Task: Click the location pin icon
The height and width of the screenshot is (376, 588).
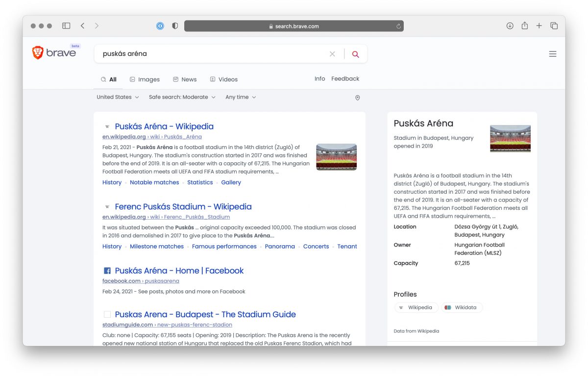Action: tap(357, 98)
